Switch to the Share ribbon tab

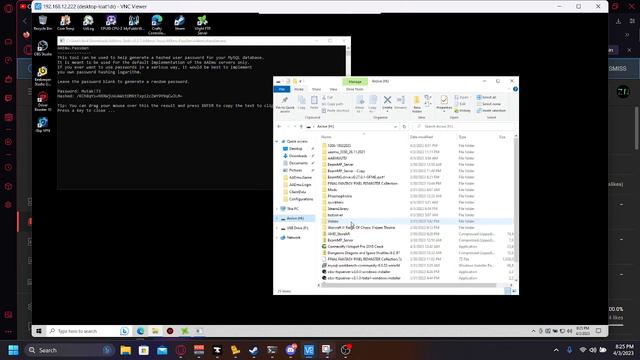[316, 89]
